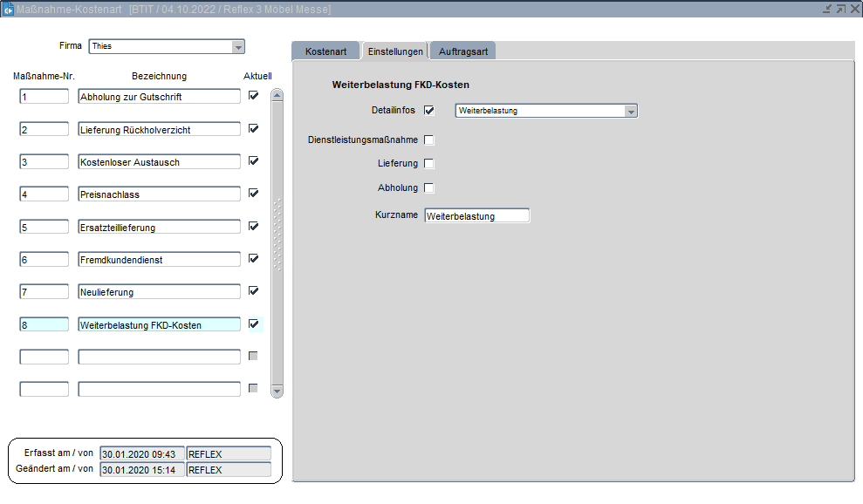Open the Firma dropdown

(238, 46)
